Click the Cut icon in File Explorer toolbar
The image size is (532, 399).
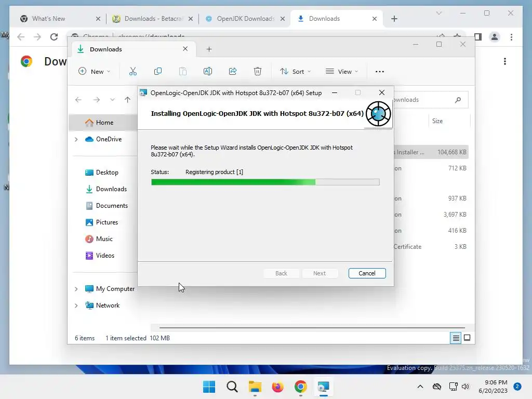click(132, 71)
